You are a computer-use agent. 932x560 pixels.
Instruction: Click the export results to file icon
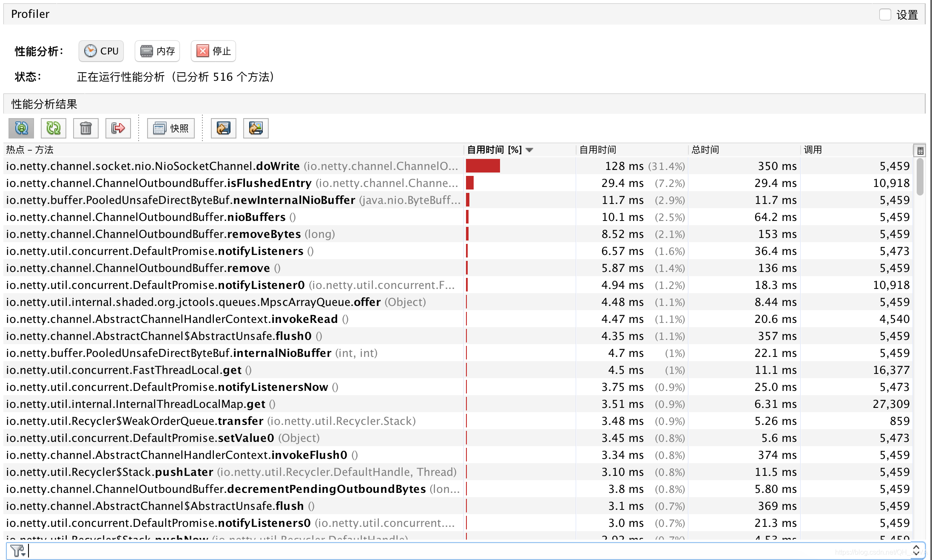coord(224,128)
